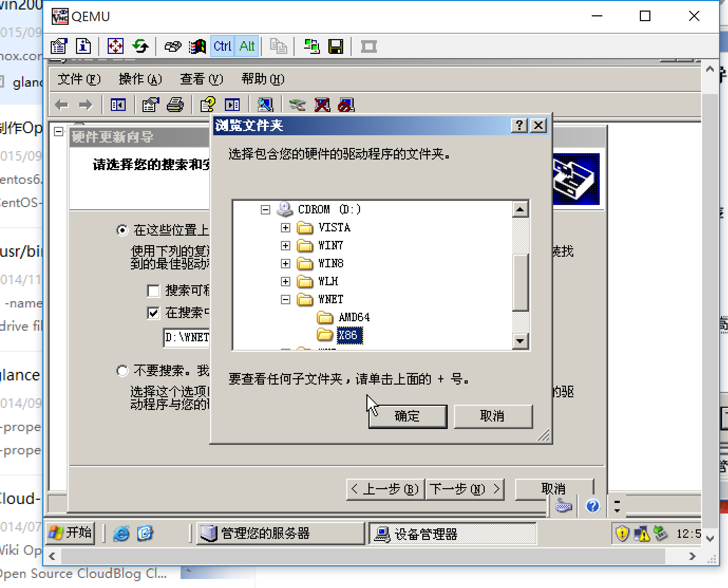The image size is (728, 588).
Task: Expand the WIN8 folder
Action: pyautogui.click(x=286, y=264)
